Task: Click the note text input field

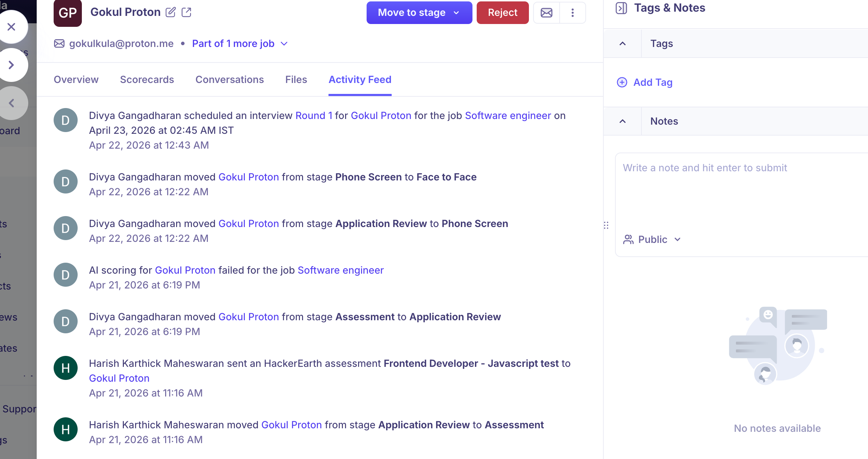Action: click(x=741, y=187)
